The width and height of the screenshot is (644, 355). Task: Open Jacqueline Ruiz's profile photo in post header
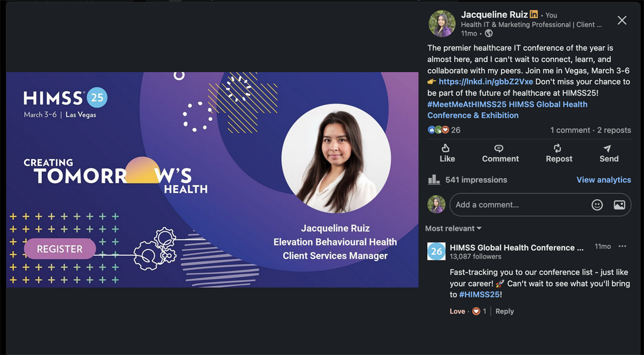click(x=442, y=24)
